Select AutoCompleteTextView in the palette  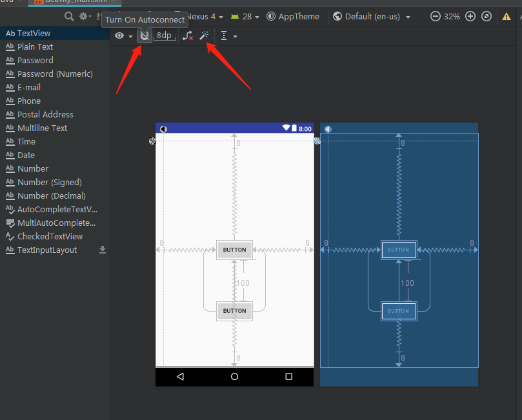click(55, 209)
